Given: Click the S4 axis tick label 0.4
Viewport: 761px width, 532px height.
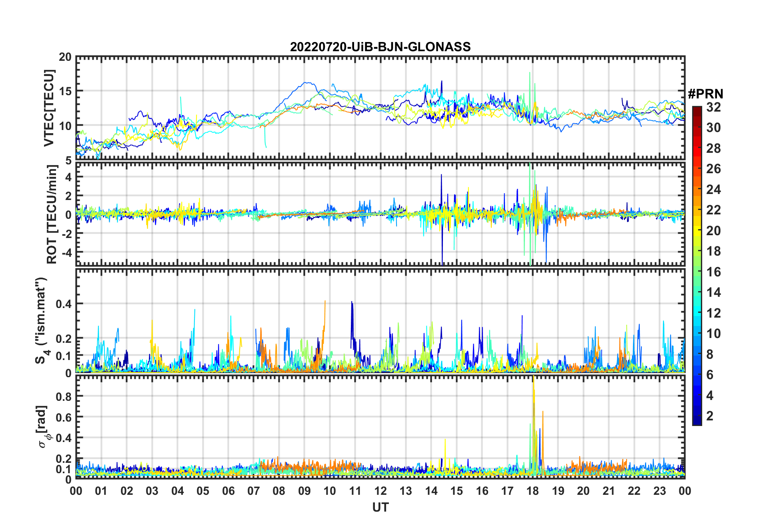Looking at the screenshot, I should [64, 304].
